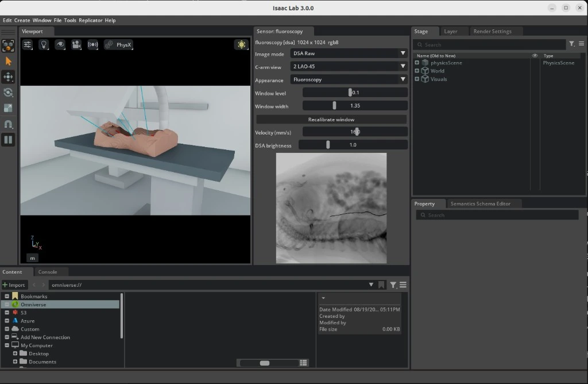Click the select mode icon atop left toolbar
The image size is (588, 384).
tap(8, 46)
